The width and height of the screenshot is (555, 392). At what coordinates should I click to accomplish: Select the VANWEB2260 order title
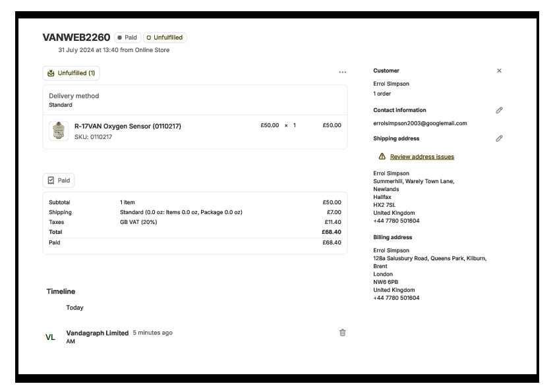[x=76, y=38]
